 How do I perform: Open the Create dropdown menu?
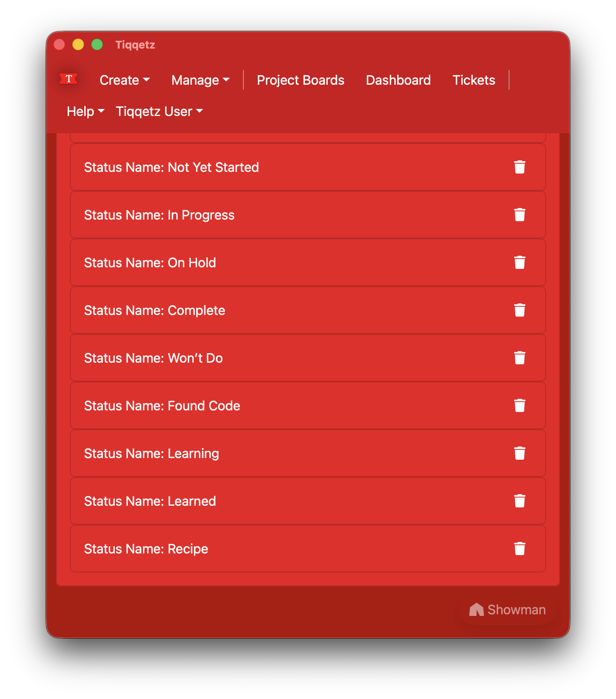125,80
